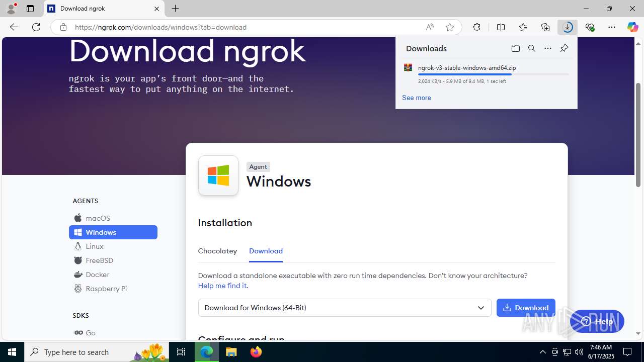
Task: Open Edge Settings and more menu
Action: (612, 27)
